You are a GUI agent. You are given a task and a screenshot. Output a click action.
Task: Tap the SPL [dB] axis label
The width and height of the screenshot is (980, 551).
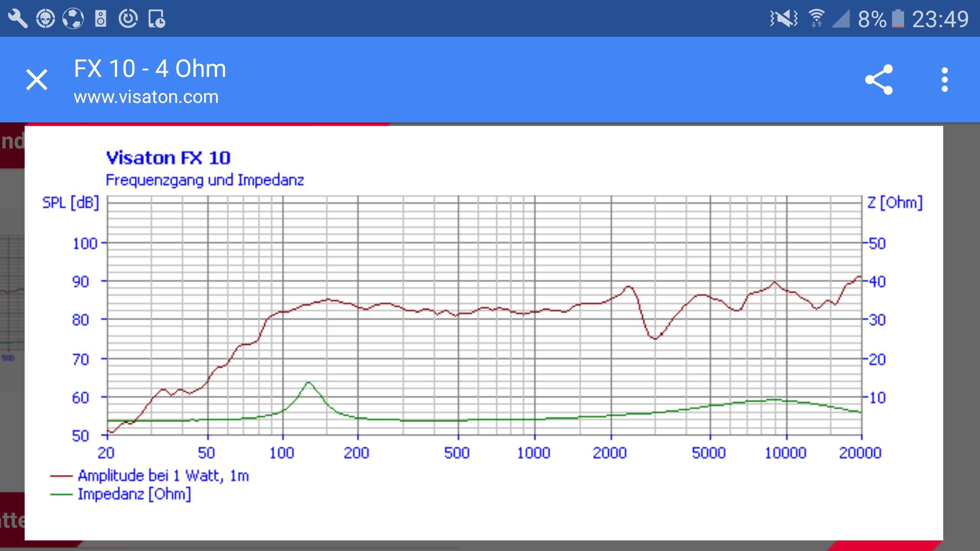click(70, 202)
